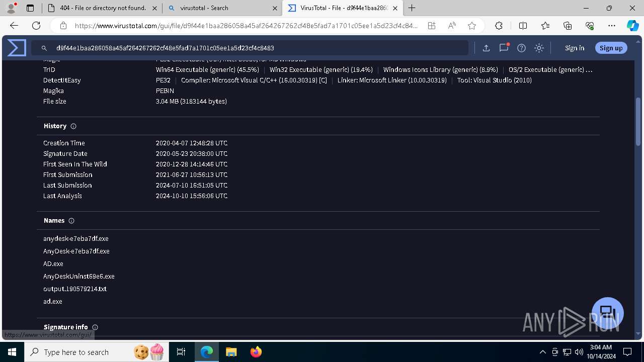644x362 pixels.
Task: Click the Read aloud icon
Action: 452,26
